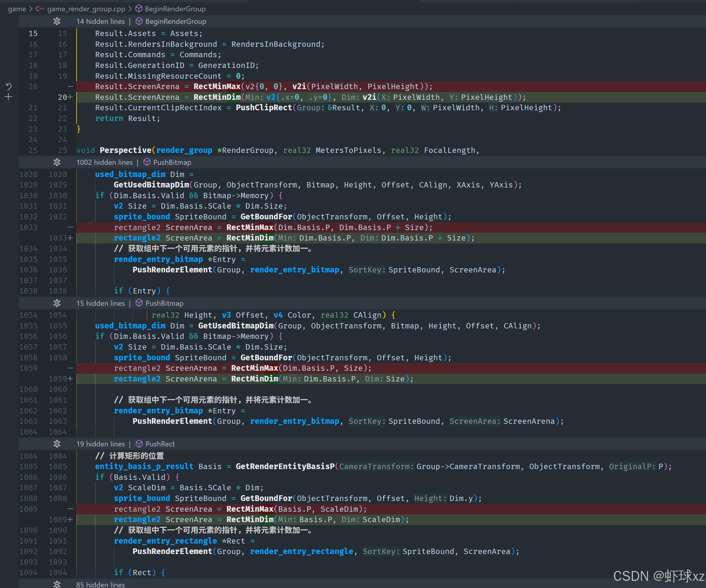
Task: Click the cube symbol icon in breadcrumb bar
Action: [x=139, y=9]
